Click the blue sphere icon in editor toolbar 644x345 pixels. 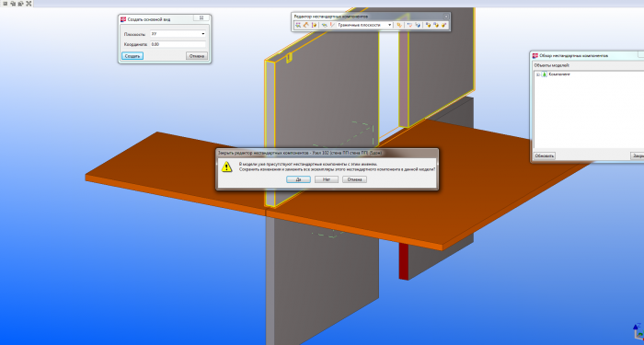pos(418,25)
